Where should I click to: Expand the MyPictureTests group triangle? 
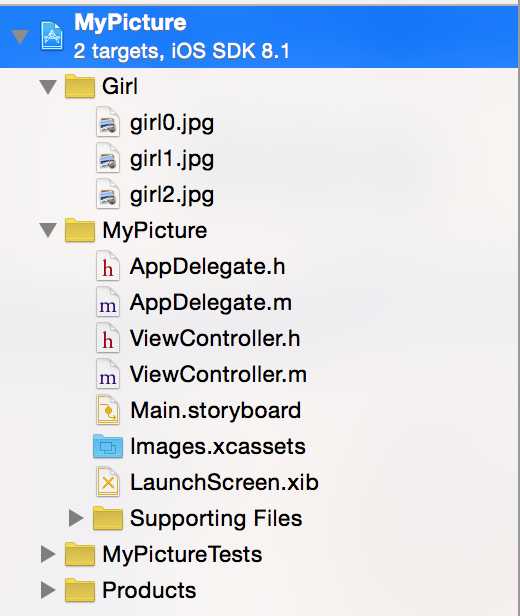click(x=48, y=554)
